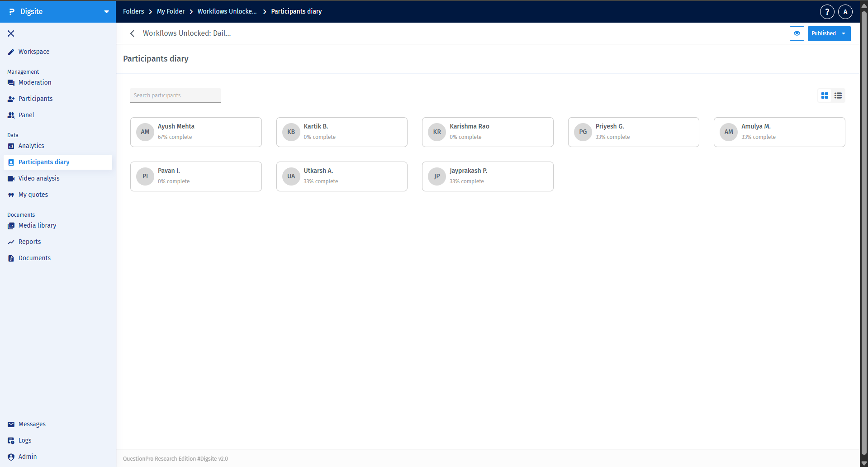Open the Media library
Screen dimensions: 868x467
pos(37,225)
